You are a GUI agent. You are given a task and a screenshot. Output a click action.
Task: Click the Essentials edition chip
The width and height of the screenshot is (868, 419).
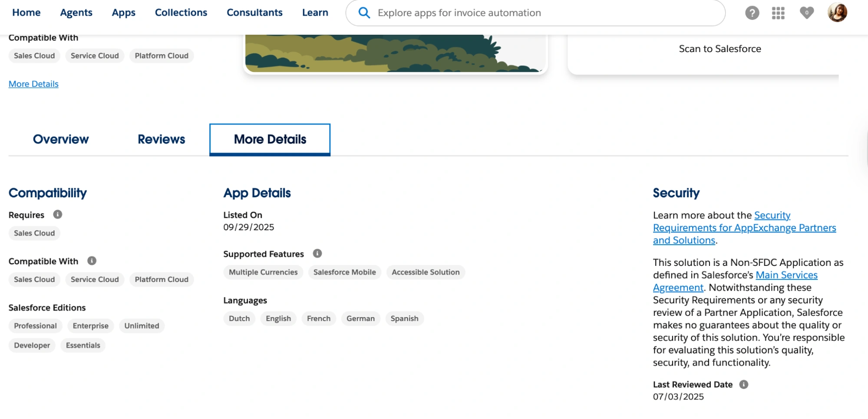[83, 345]
